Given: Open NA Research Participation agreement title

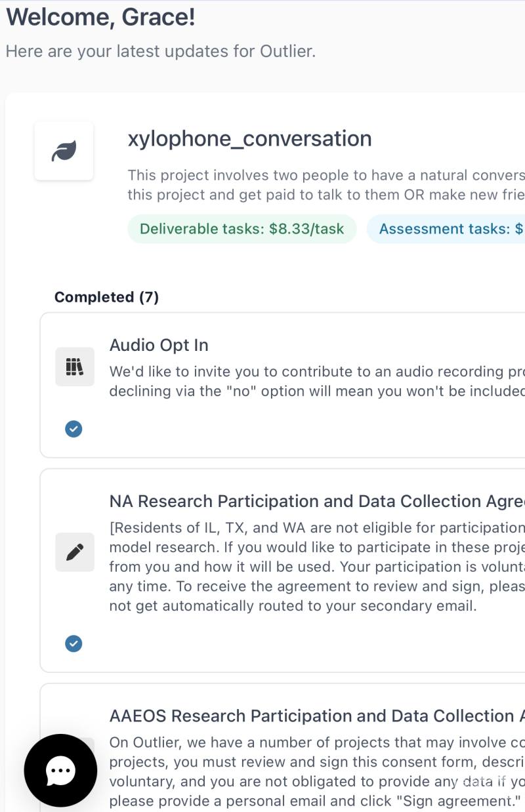Looking at the screenshot, I should coord(316,501).
